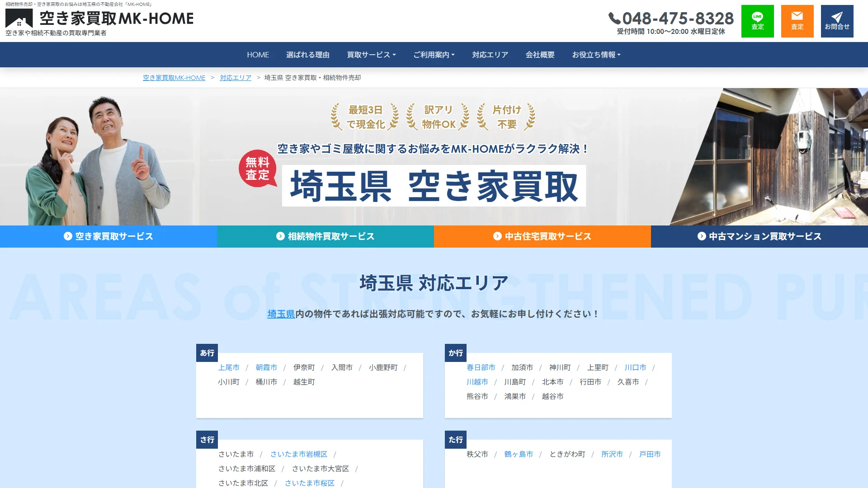Click the 片付け不要 laurel badge
Image resolution: width=868 pixels, height=488 pixels.
pos(506,117)
